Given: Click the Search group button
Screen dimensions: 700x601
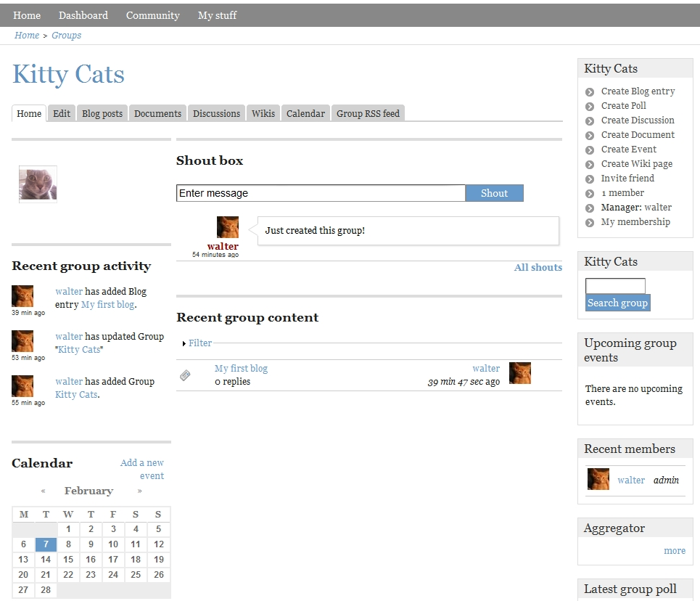Looking at the screenshot, I should 617,303.
